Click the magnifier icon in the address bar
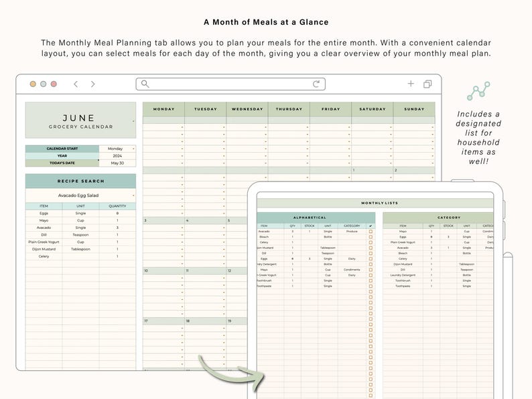 (x=145, y=84)
